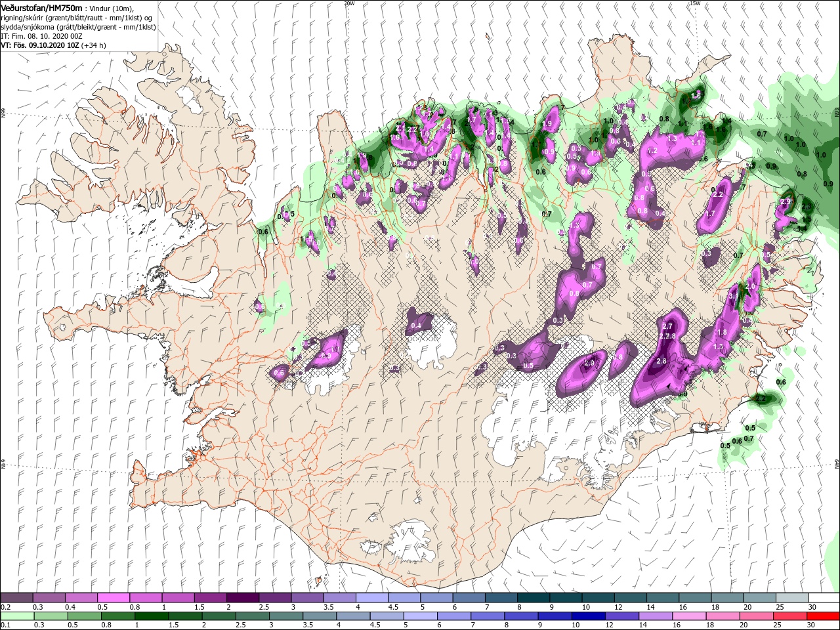Select the purple 0.3 swatch in top row
The width and height of the screenshot is (840, 630).
(x=49, y=598)
